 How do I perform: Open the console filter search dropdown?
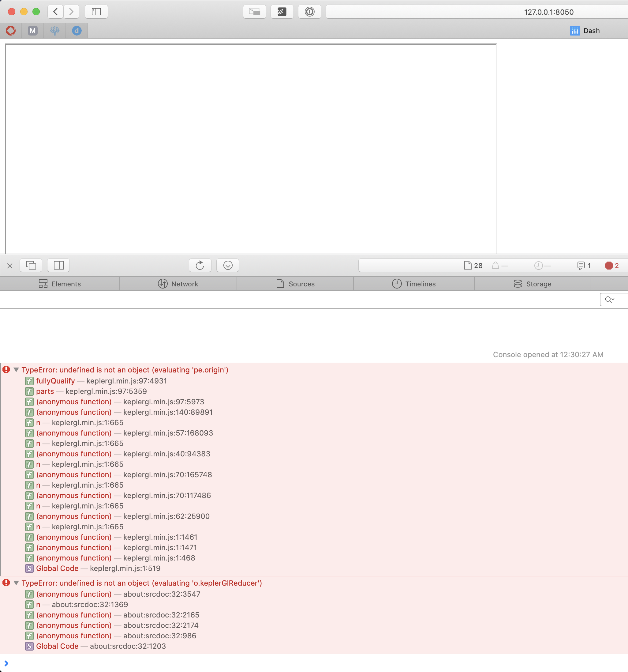point(610,300)
